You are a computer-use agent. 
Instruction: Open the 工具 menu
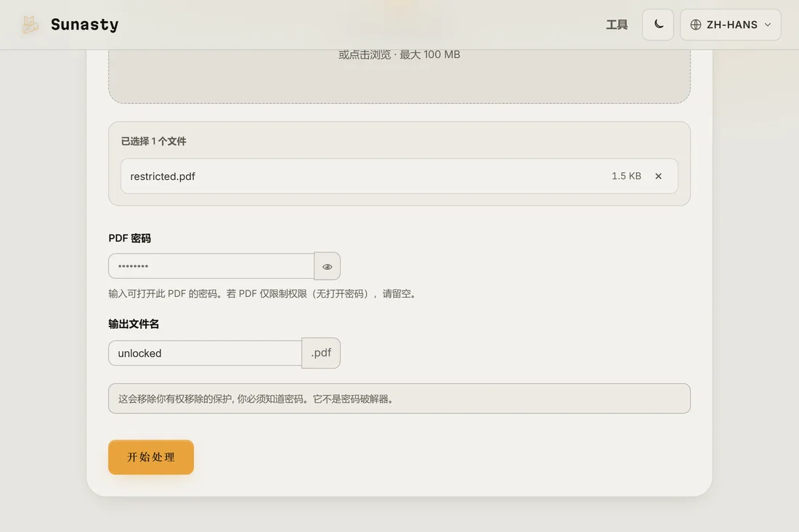tap(617, 25)
